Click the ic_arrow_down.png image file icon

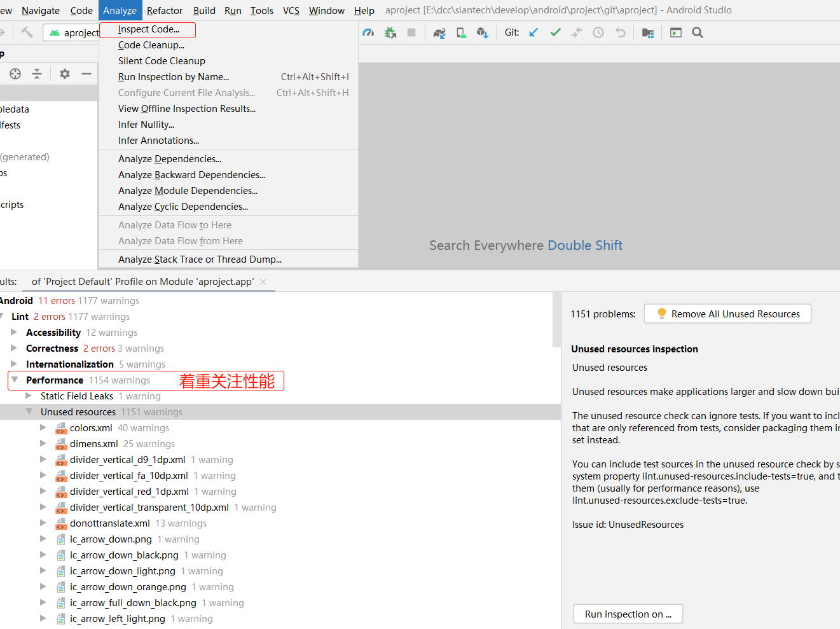(61, 539)
